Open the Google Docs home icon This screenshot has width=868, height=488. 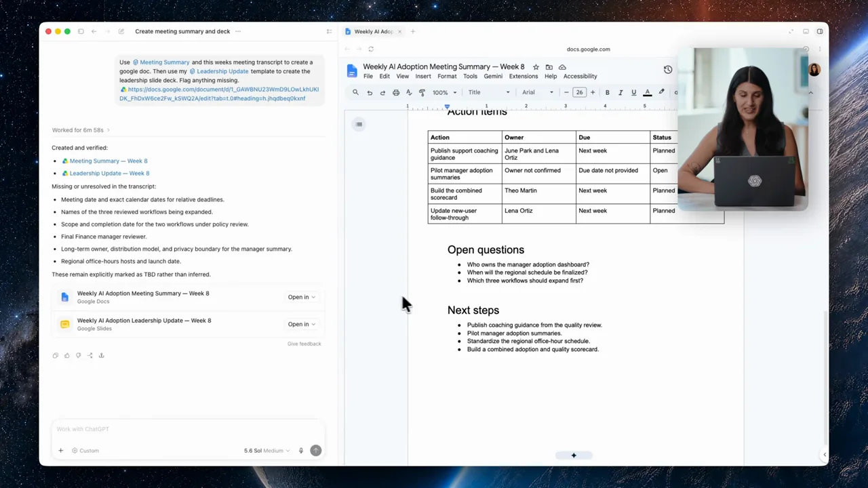351,71
